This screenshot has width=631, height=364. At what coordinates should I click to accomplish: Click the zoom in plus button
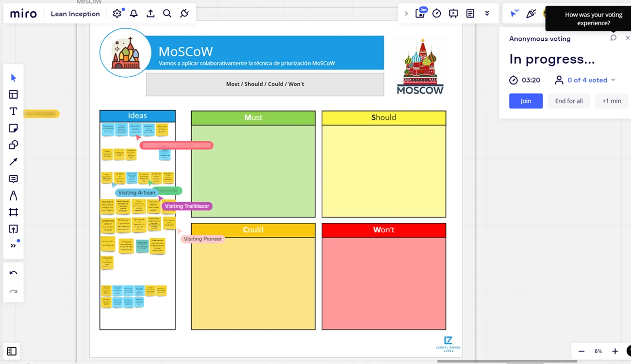pyautogui.click(x=615, y=351)
